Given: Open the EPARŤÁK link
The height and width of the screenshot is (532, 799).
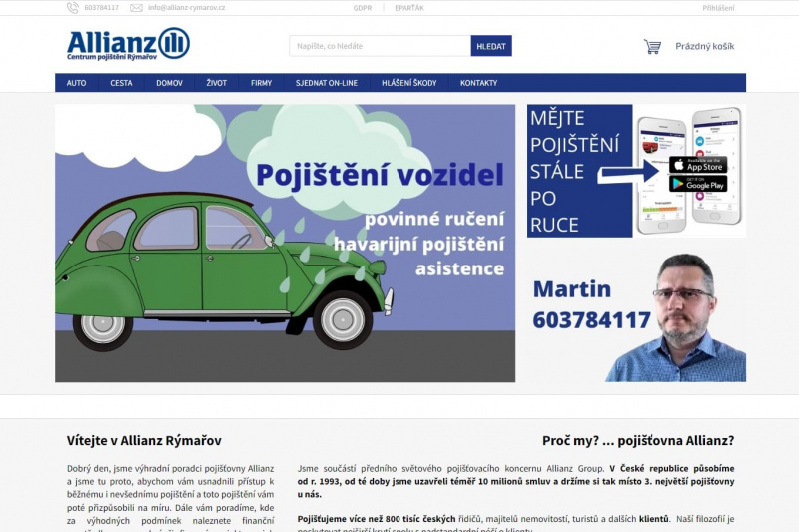Looking at the screenshot, I should [409, 8].
